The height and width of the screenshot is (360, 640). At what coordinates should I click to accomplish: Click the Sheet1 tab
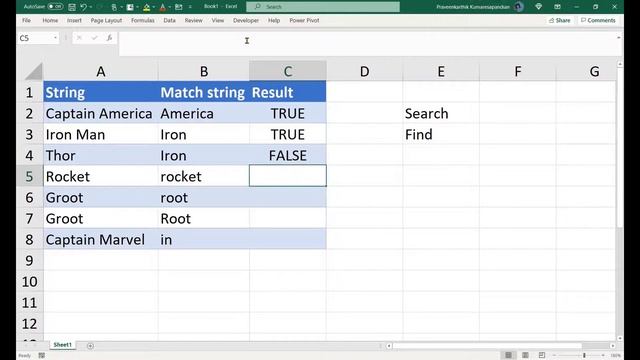pos(62,345)
